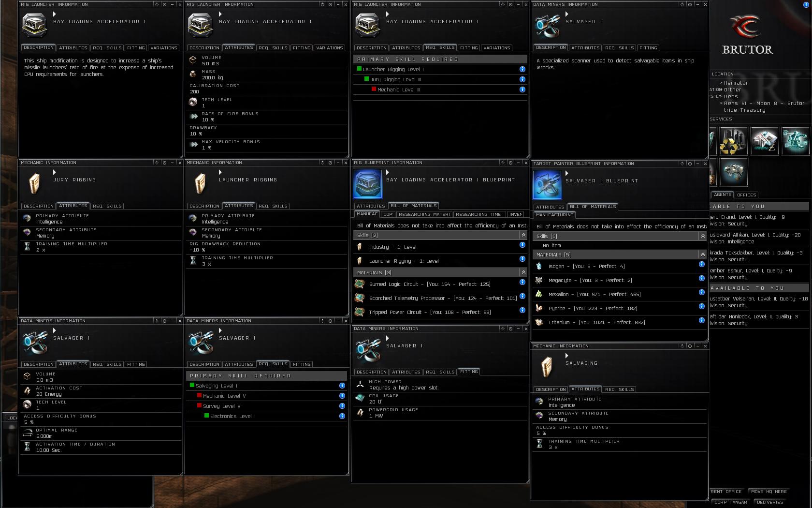Select Attributes tab of Salvager I Blueprint
The width and height of the screenshot is (812, 508).
550,207
